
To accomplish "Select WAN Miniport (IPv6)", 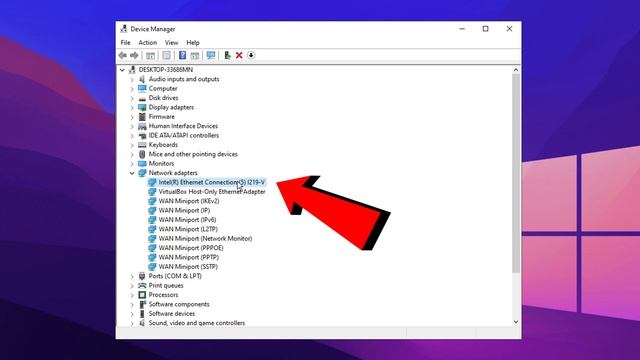I will (187, 220).
